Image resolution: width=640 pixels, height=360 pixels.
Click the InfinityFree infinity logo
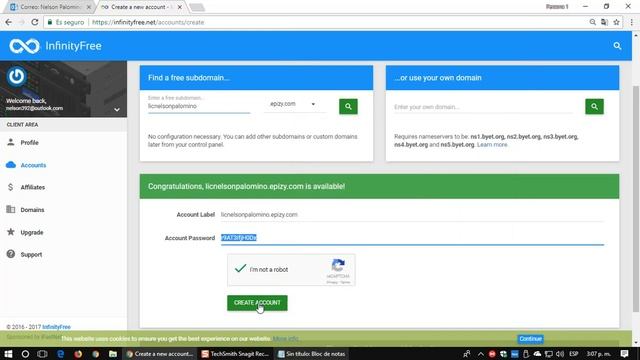tap(24, 46)
